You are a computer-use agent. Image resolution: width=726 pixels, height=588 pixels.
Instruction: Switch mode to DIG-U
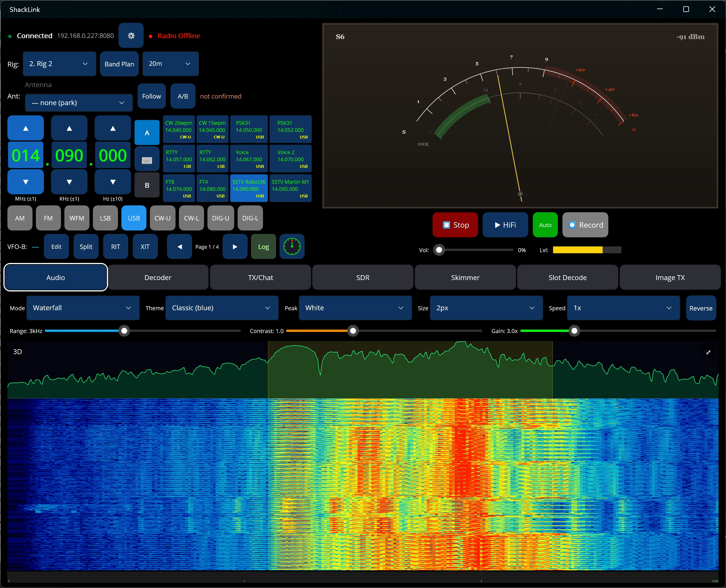click(x=221, y=218)
